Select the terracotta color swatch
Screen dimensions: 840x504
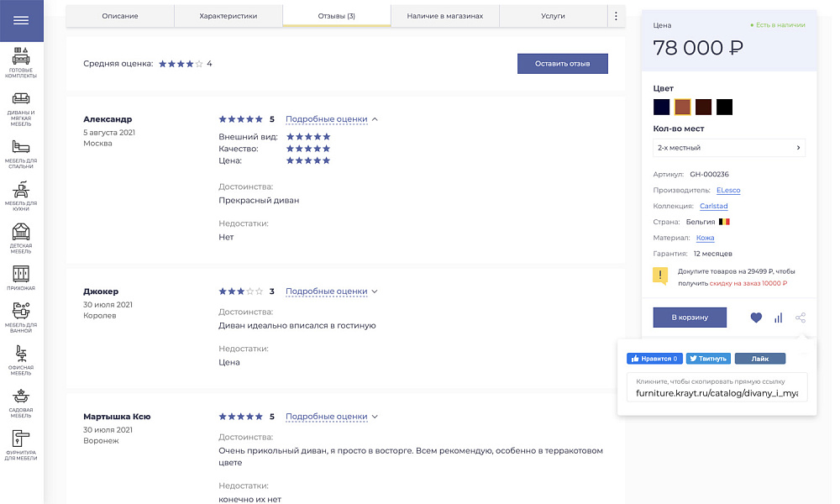(681, 107)
